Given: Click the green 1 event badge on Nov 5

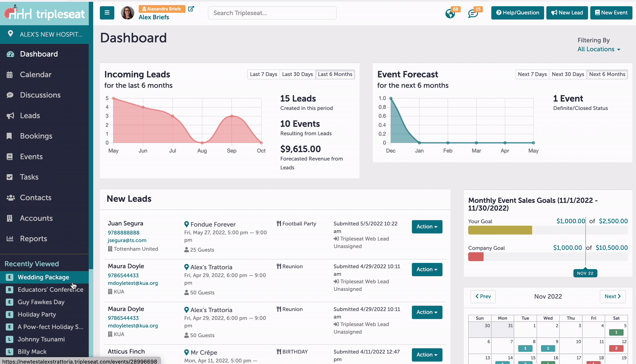Looking at the screenshot, I should 616,332.
